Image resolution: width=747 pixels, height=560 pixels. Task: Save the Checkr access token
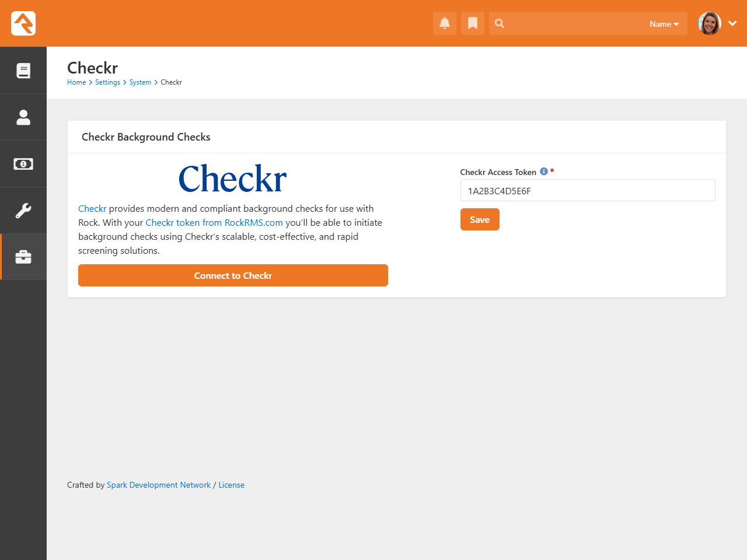pyautogui.click(x=480, y=219)
